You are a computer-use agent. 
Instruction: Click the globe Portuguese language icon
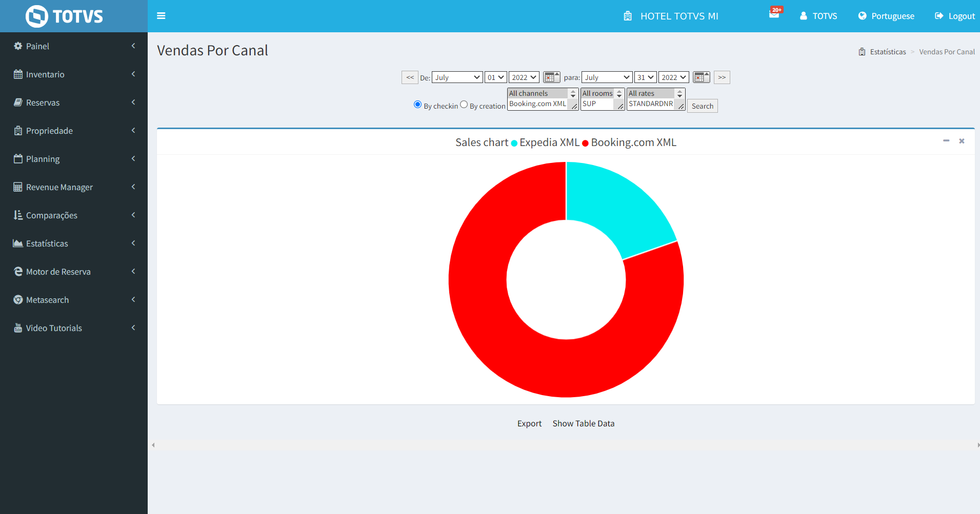(x=863, y=16)
